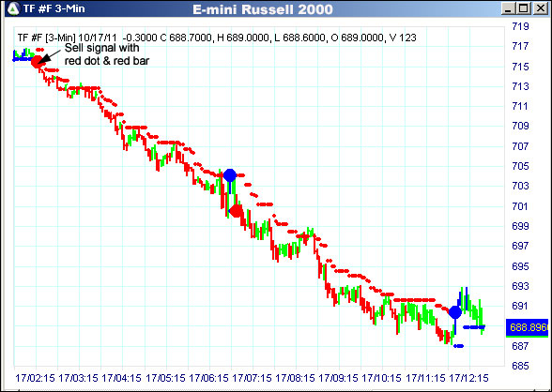Image resolution: width=552 pixels, height=392 pixels.
Task: Click the 695 price axis label
Action: tap(520, 266)
